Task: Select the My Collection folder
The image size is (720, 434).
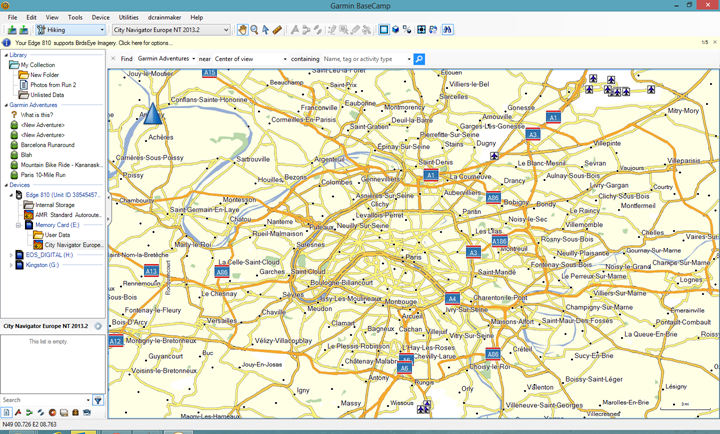Action: [x=38, y=65]
